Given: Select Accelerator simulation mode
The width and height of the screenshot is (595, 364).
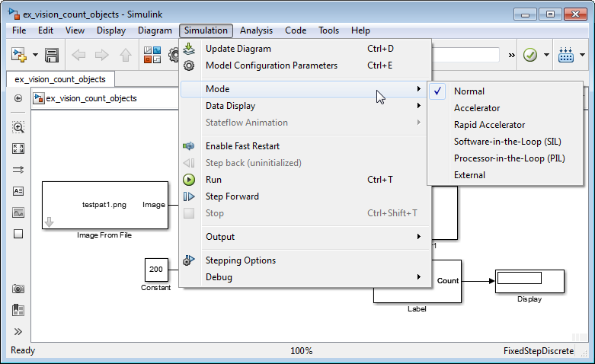Looking at the screenshot, I should (477, 108).
